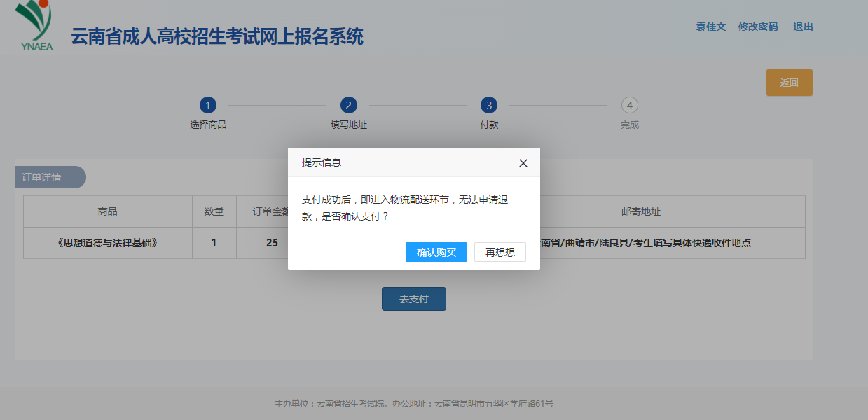Viewport: 868px width, 420px height.
Task: Click step circle 1 选择商品
Action: point(207,106)
